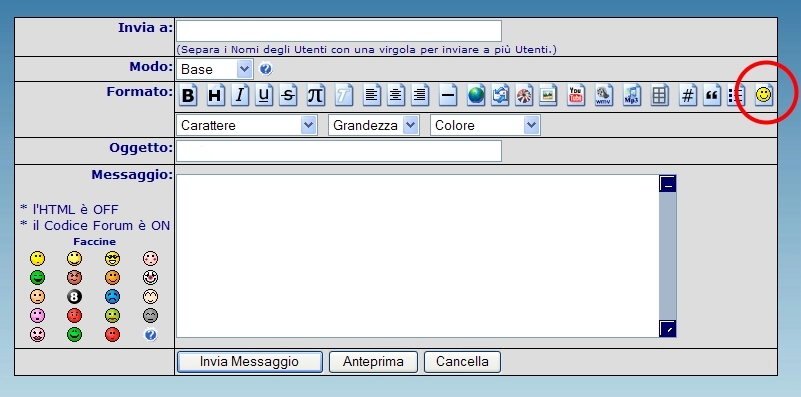Insert the pink kissing lips smiley

37,335
